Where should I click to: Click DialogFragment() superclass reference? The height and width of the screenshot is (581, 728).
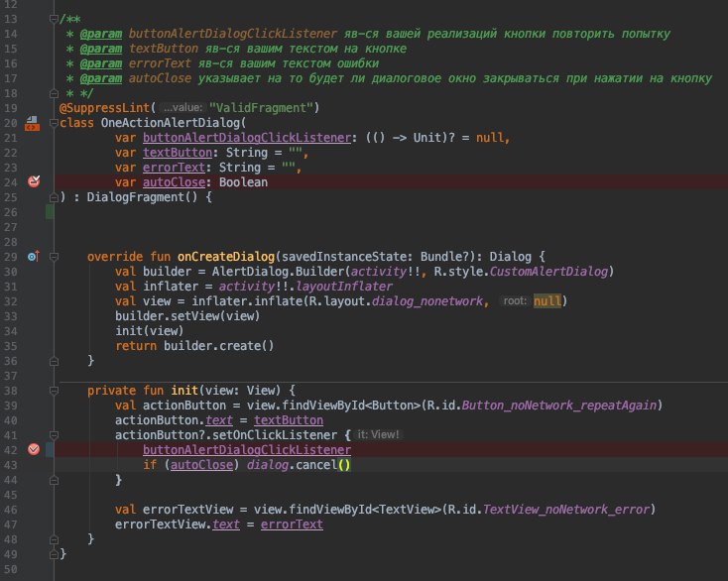tap(143, 197)
